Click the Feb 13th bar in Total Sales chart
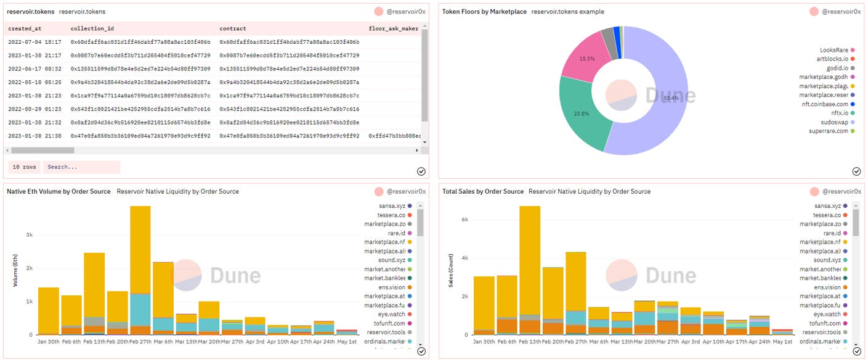868x362 pixels. tap(530, 270)
